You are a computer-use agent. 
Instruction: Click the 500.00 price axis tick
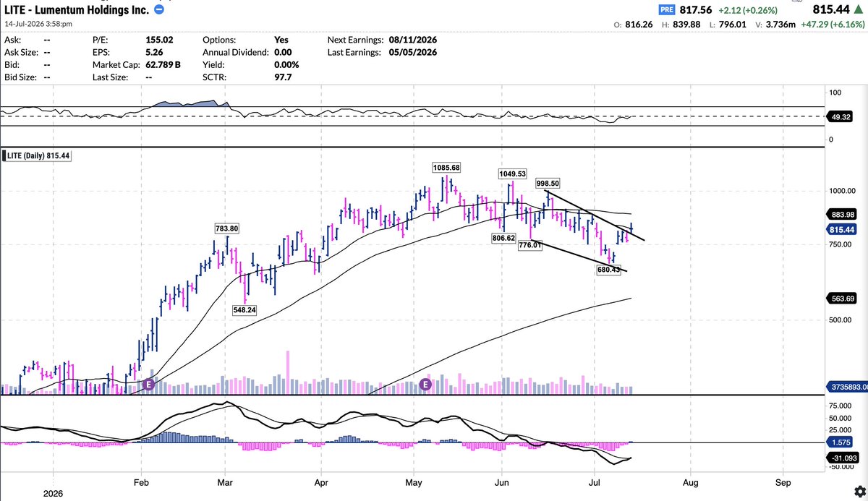840,320
